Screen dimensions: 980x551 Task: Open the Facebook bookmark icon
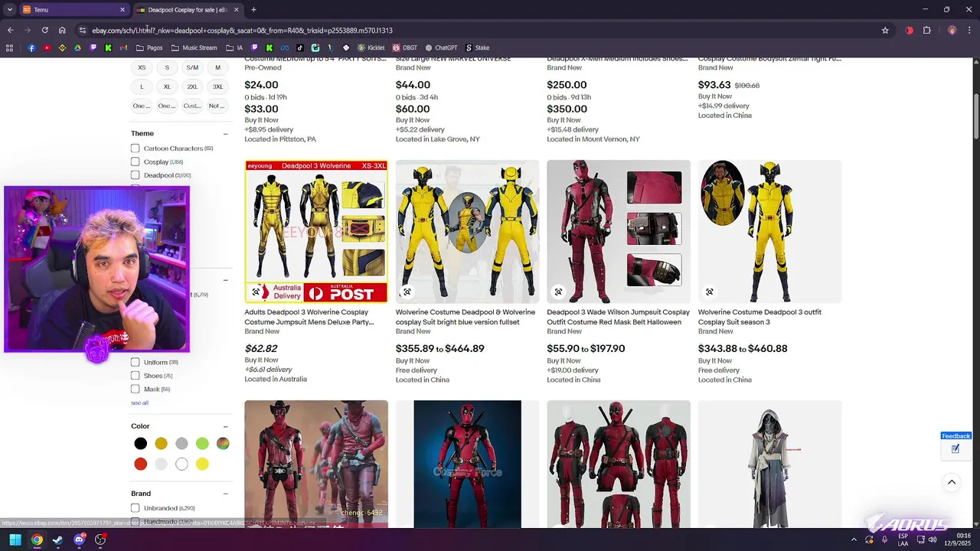coord(31,47)
